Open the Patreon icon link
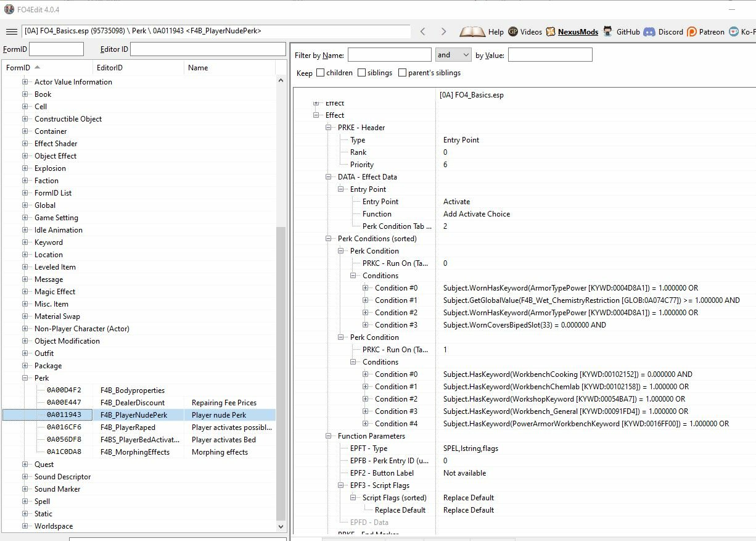756x541 pixels. point(692,31)
